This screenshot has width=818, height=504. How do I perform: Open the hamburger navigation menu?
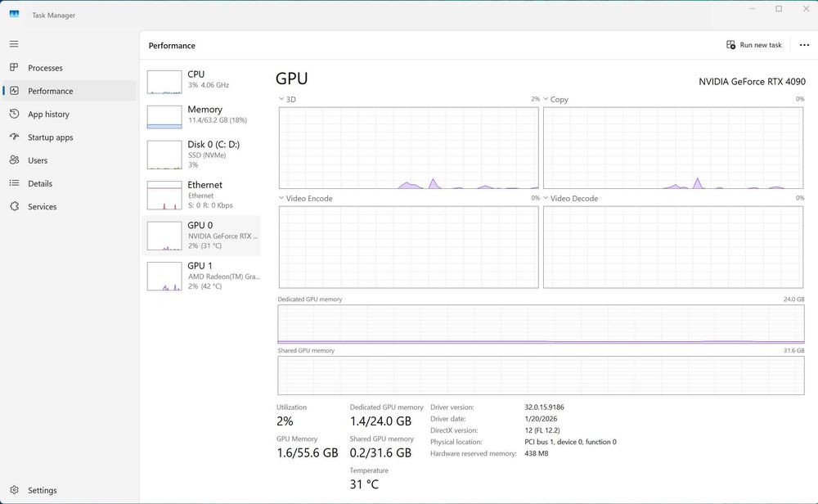coord(14,44)
